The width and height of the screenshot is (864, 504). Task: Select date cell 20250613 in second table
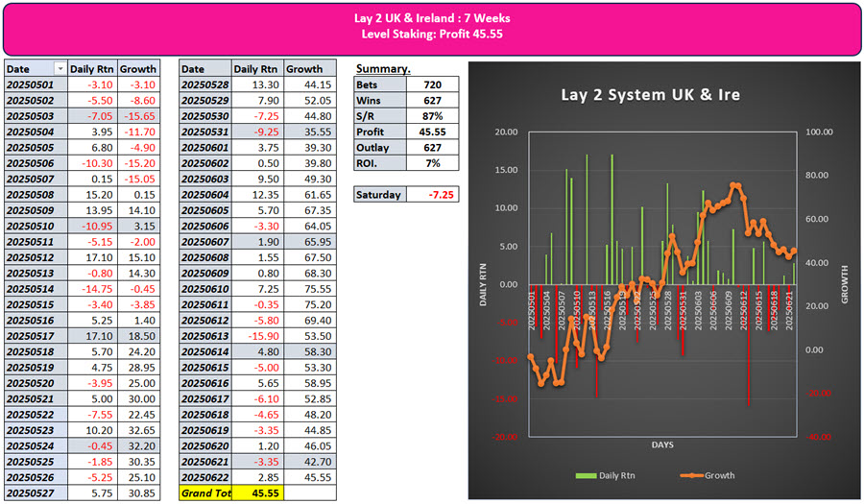pos(205,336)
